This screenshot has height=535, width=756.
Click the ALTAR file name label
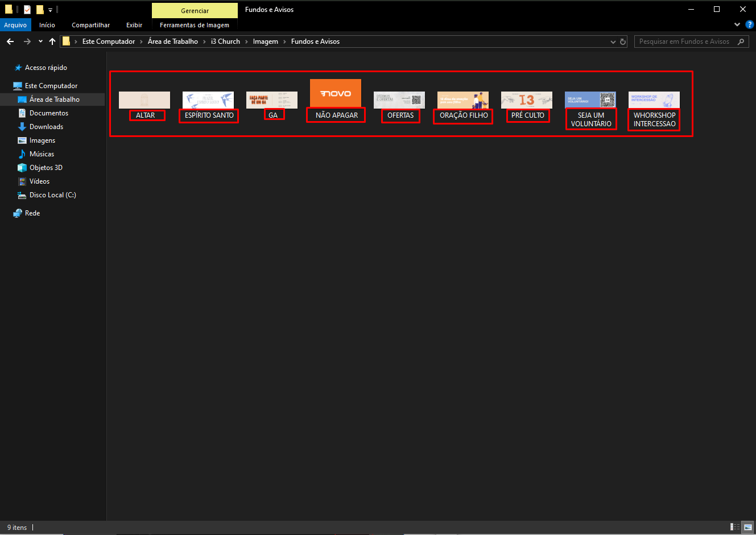(x=146, y=115)
